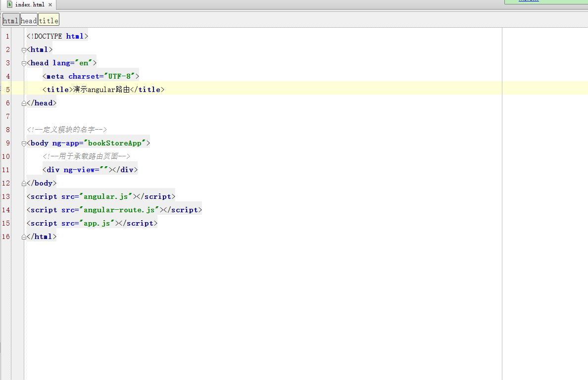Collapse the closing html fold on line 16
Viewport: 588px width, 380px height.
click(x=24, y=237)
